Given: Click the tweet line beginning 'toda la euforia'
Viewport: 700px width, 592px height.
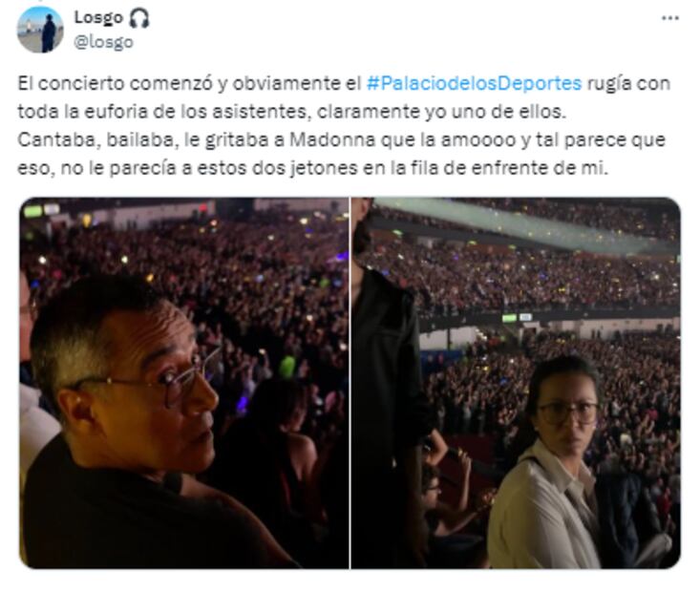Looking at the screenshot, I should click(x=291, y=112).
